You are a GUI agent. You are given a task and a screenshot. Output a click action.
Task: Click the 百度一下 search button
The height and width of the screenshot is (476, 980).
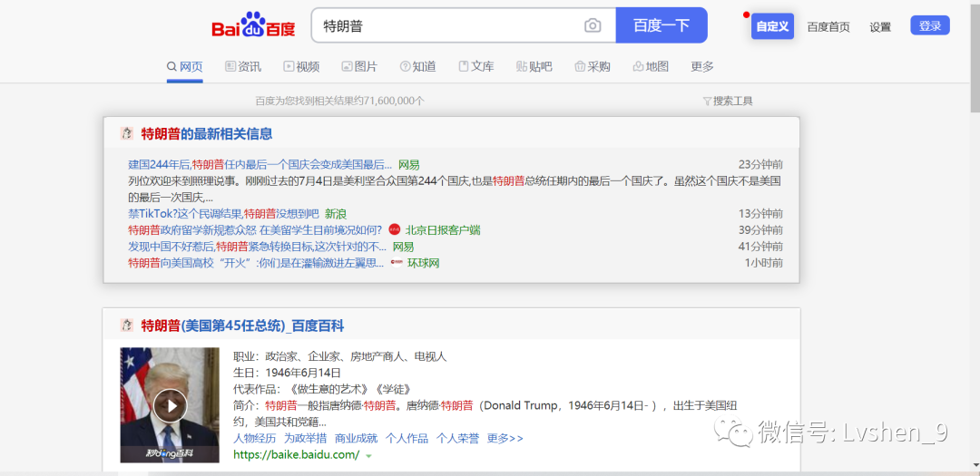(661, 25)
